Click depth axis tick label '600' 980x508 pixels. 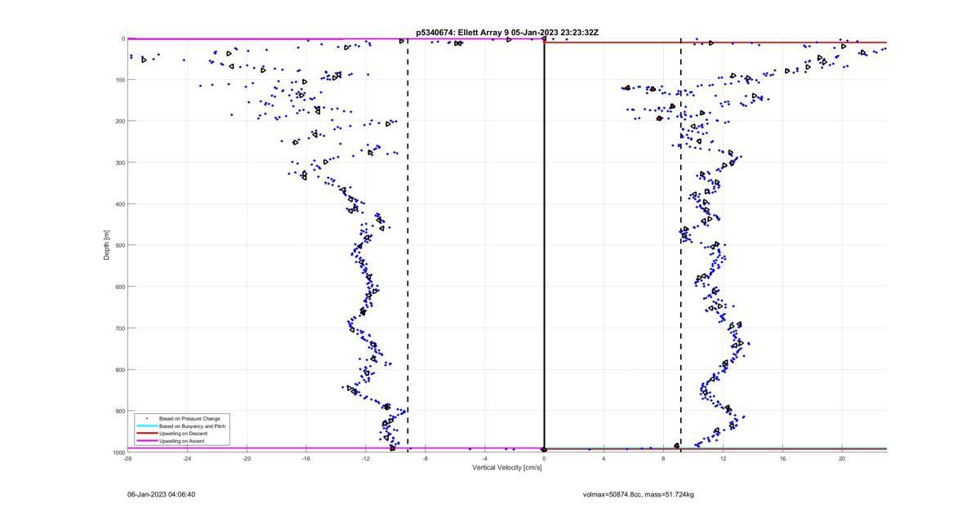(x=119, y=287)
